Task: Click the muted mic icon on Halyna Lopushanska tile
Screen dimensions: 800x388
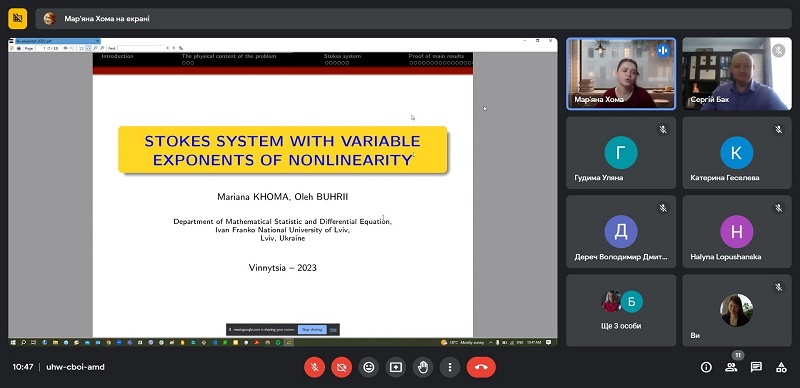Action: [779, 208]
